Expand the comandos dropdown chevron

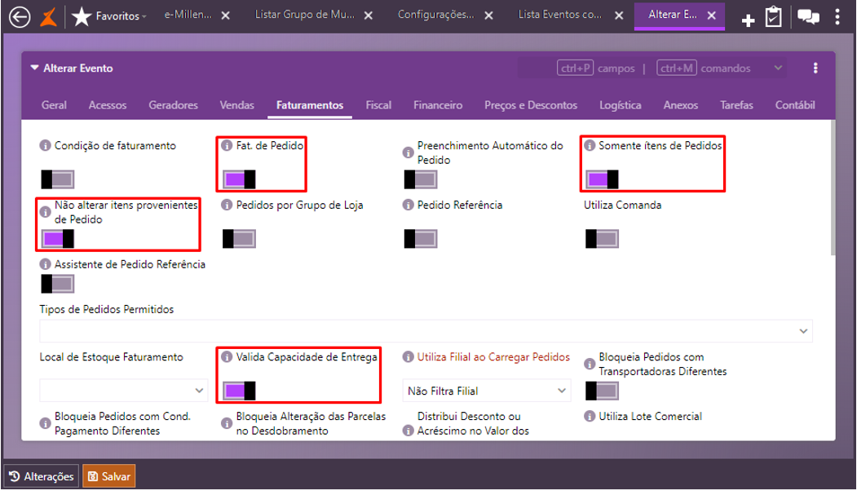pos(778,68)
